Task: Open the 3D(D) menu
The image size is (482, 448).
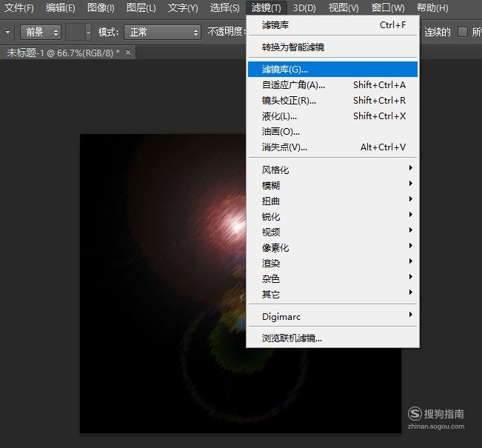Action: point(304,7)
